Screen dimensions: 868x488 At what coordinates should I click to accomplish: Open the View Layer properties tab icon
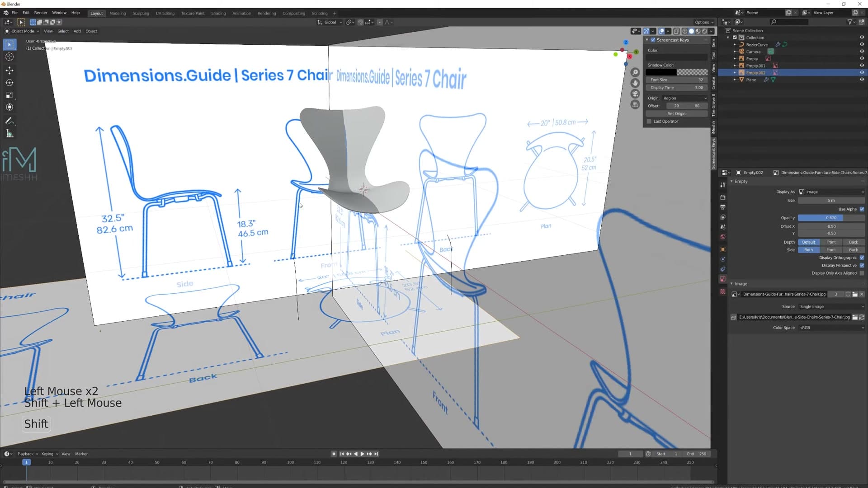(x=722, y=217)
